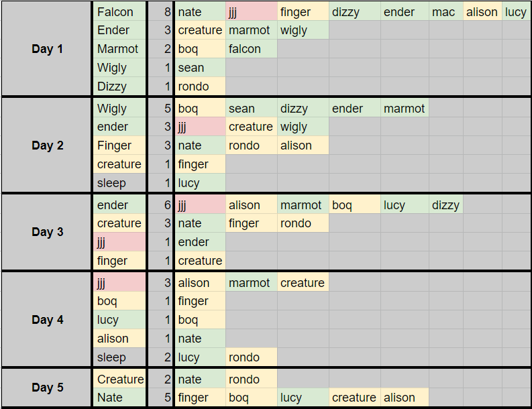Select the rondo cell in Dizzy row
This screenshot has width=532, height=409.
(200, 86)
